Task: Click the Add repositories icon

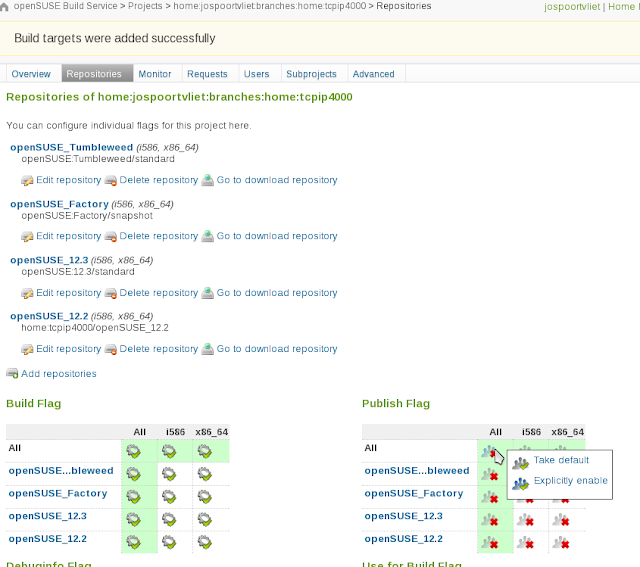Action: pos(12,374)
